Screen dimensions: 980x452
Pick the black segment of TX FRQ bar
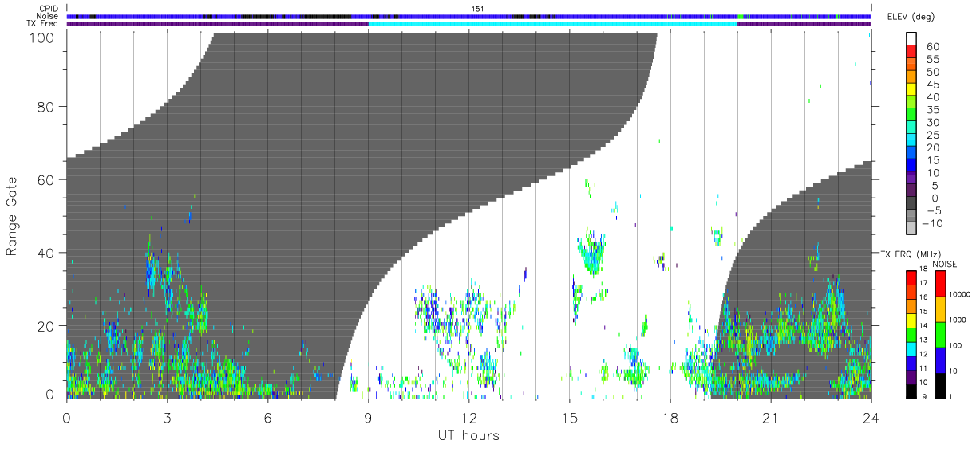point(911,391)
